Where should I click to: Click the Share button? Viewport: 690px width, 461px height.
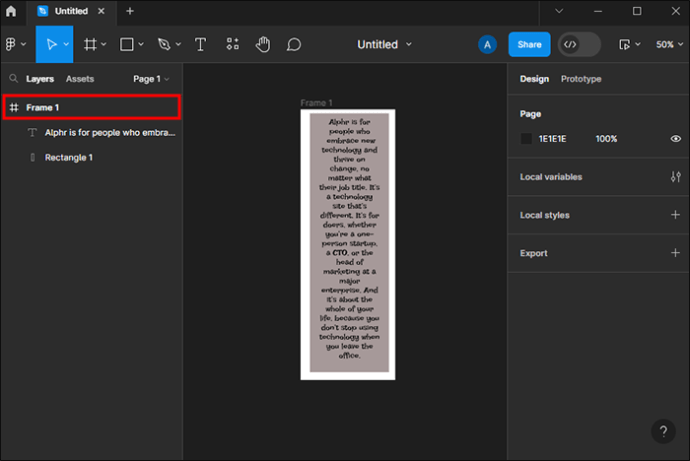(529, 45)
